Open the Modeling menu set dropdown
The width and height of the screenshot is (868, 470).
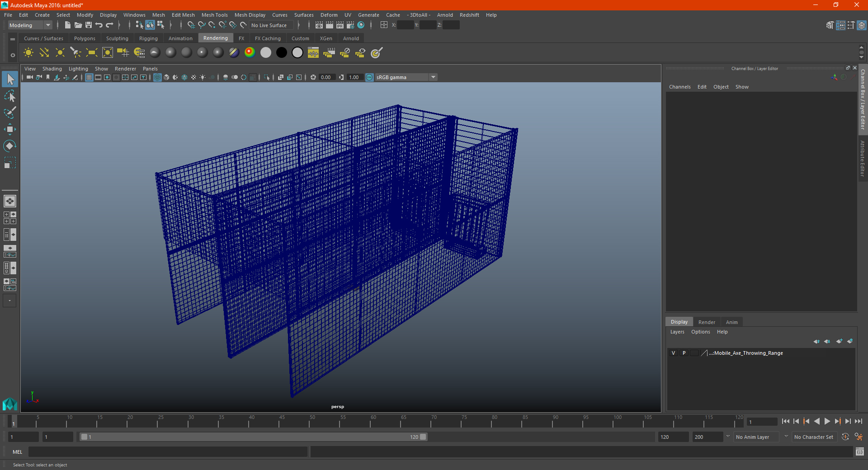tap(30, 25)
